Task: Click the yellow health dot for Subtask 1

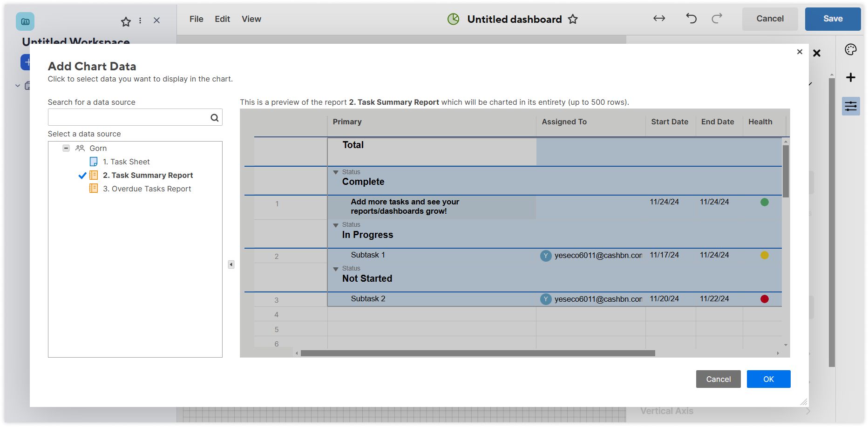Action: (765, 255)
